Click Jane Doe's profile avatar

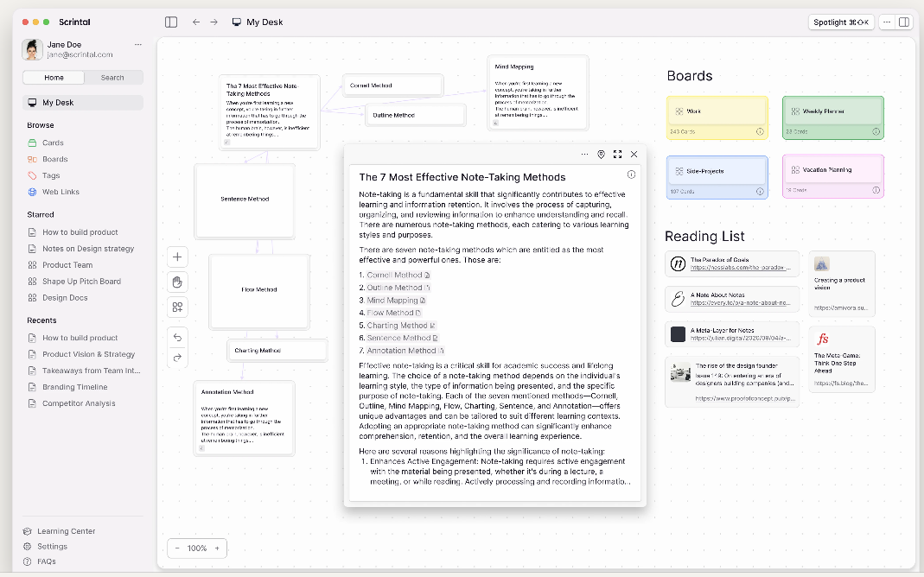point(32,49)
